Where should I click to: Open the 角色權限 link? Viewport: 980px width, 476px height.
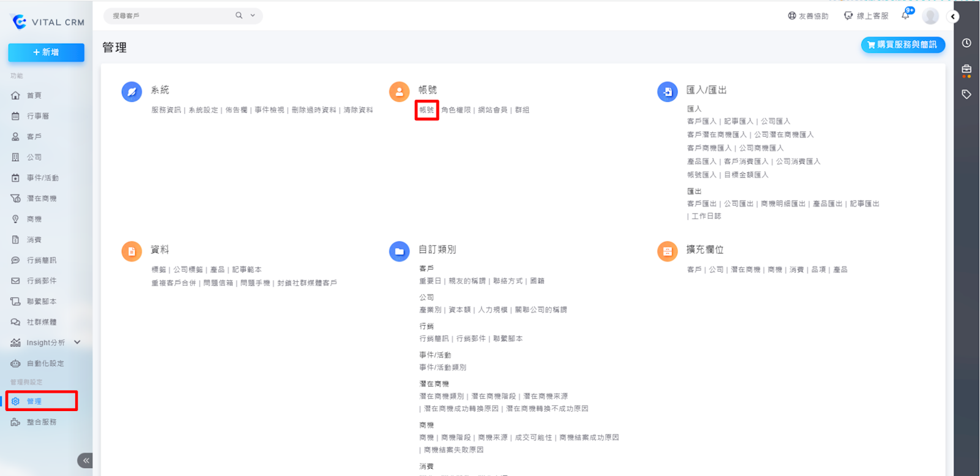point(456,110)
